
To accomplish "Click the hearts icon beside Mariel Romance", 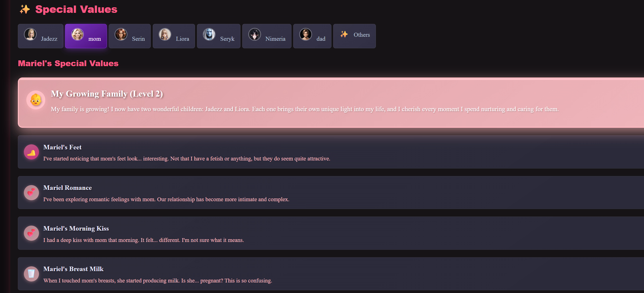I will pos(31,193).
